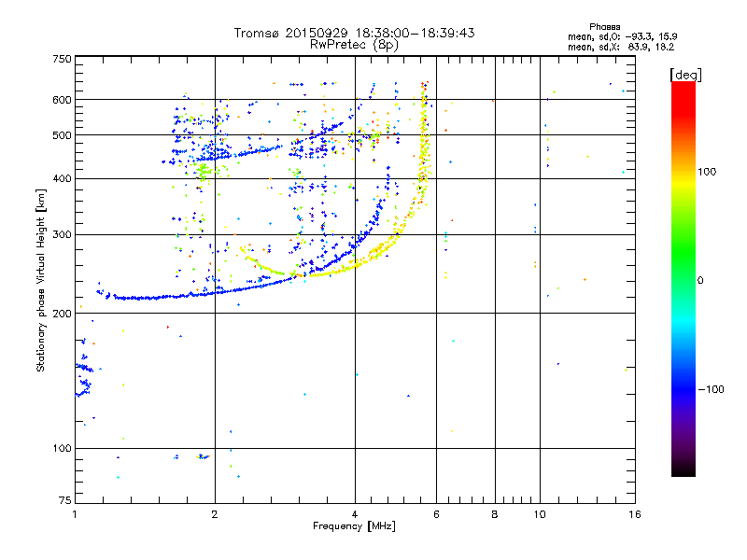
Task: Click the x-axis tick label '2'
Action: coord(215,514)
